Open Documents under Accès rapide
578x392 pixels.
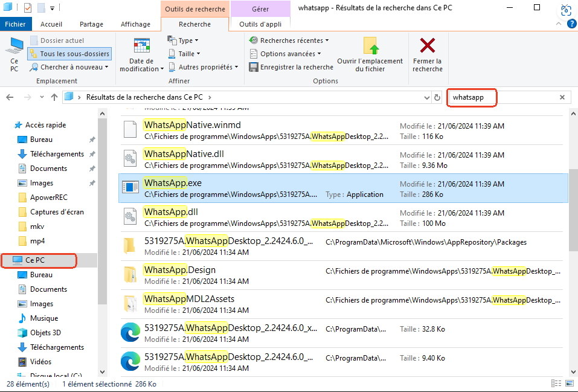coord(43,169)
